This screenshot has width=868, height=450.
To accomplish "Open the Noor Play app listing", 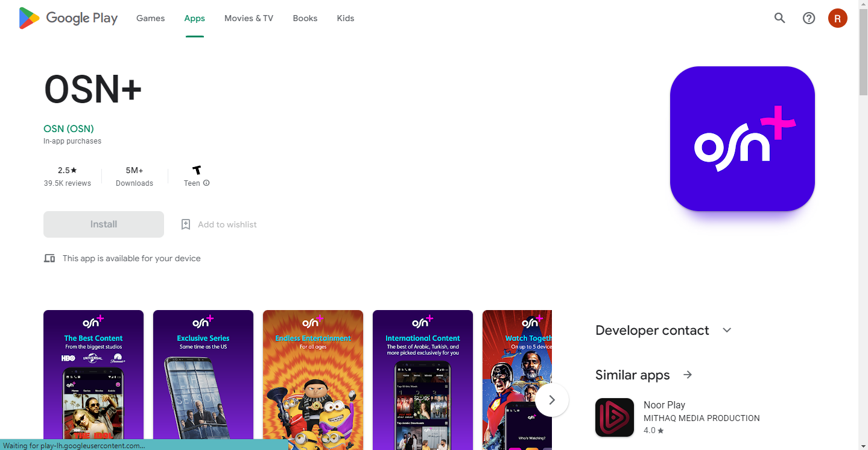I will tap(677, 417).
